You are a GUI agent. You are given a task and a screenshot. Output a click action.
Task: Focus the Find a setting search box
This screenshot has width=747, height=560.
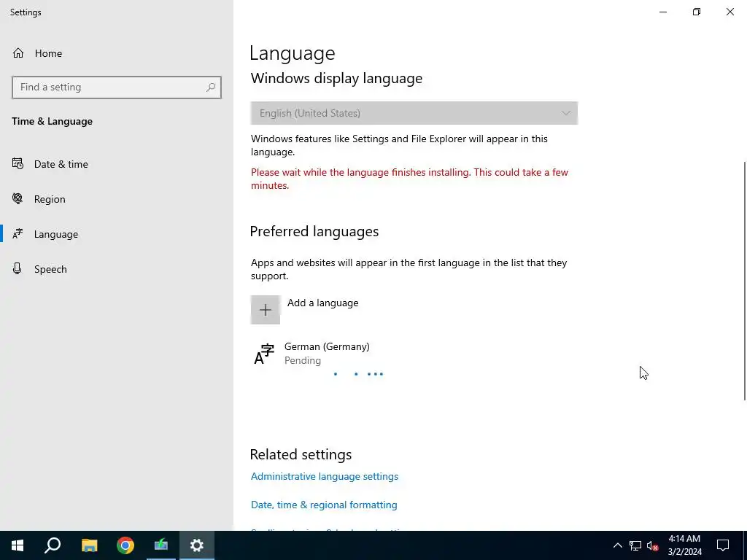(x=117, y=87)
